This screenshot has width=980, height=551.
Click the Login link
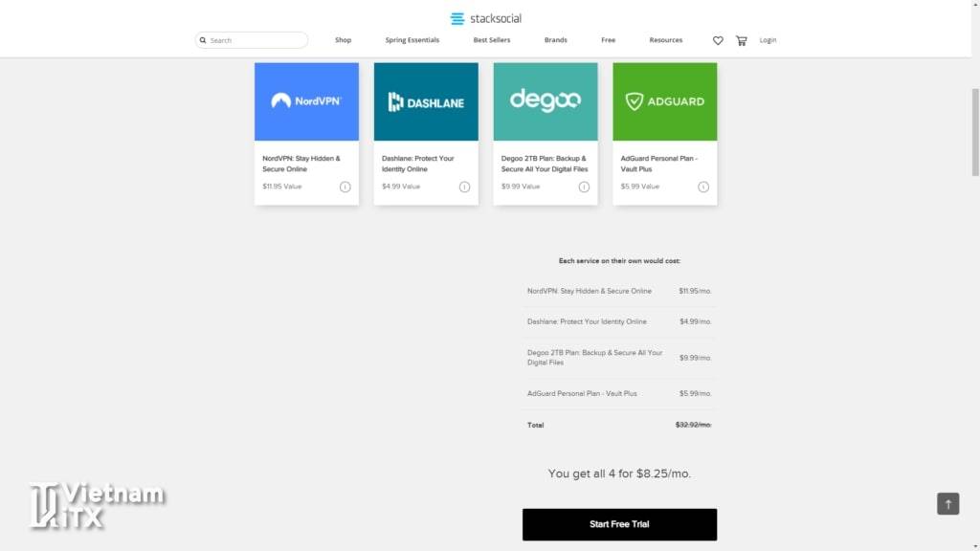pos(768,40)
